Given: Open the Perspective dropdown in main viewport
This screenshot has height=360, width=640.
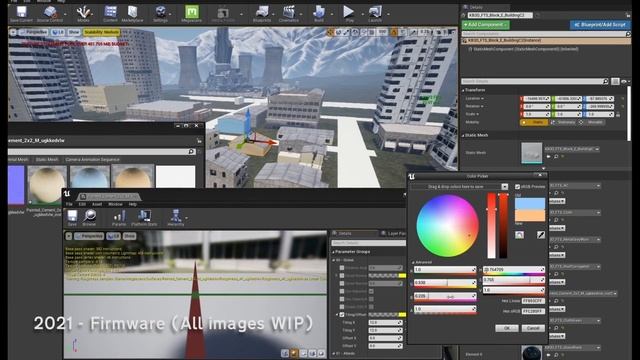Looking at the screenshot, I should 34,32.
